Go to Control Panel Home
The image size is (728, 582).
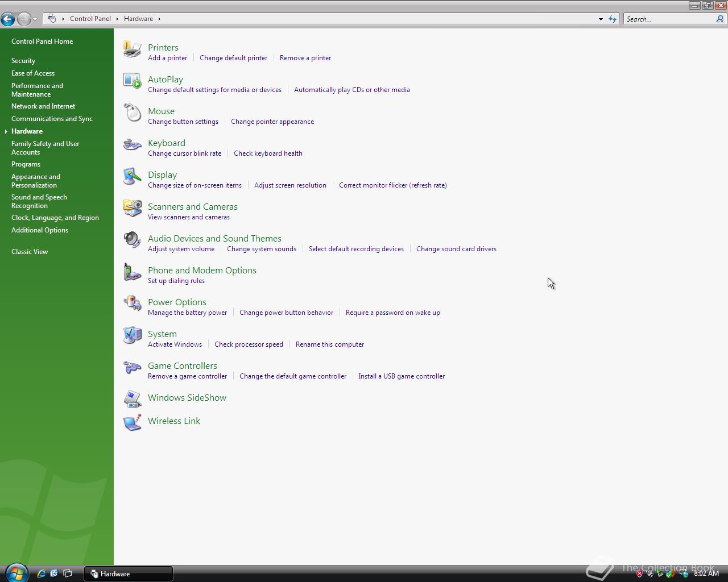[x=42, y=41]
